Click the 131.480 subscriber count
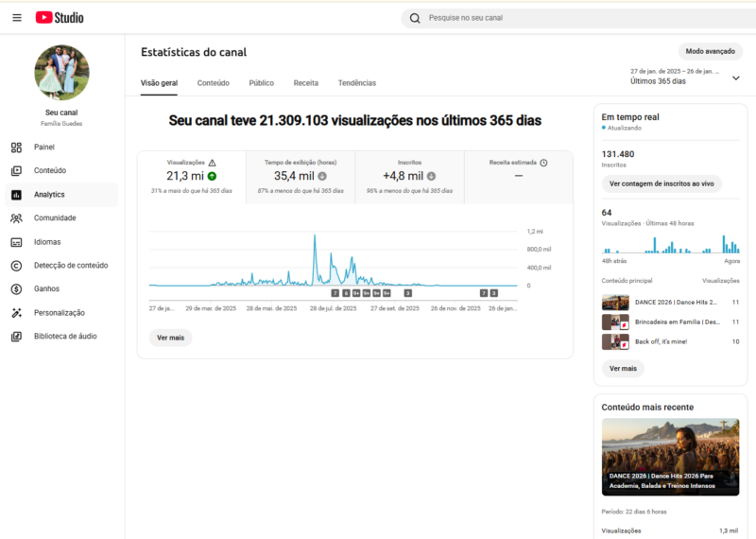Image resolution: width=756 pixels, height=539 pixels. 618,154
